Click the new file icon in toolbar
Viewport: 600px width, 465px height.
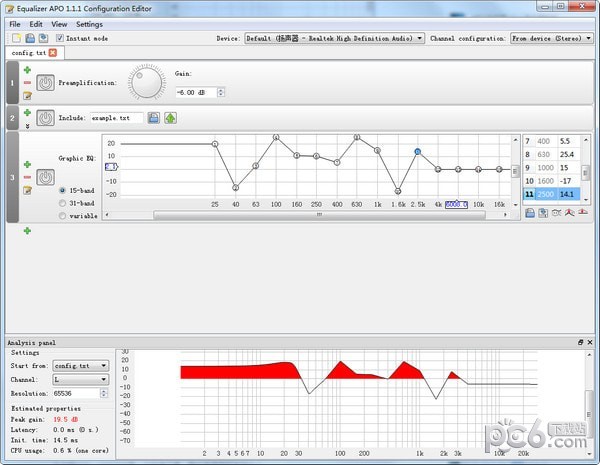click(x=15, y=38)
